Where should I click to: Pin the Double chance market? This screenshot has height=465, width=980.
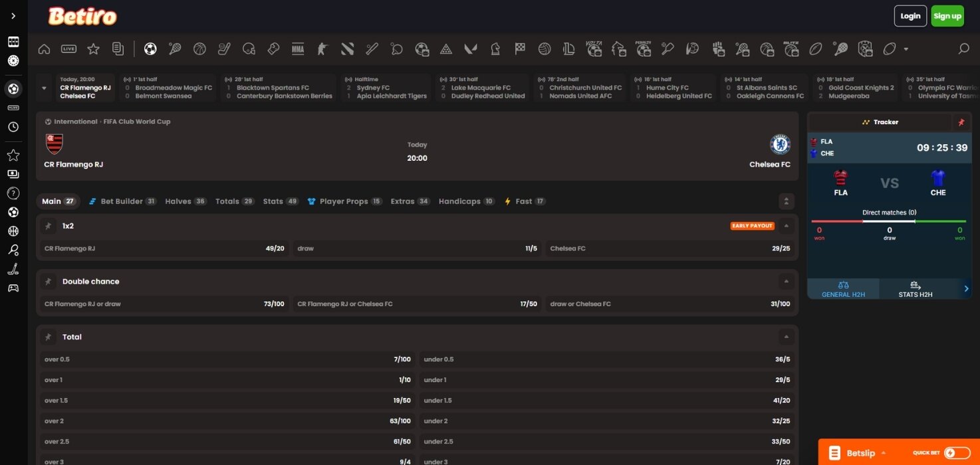tap(48, 282)
